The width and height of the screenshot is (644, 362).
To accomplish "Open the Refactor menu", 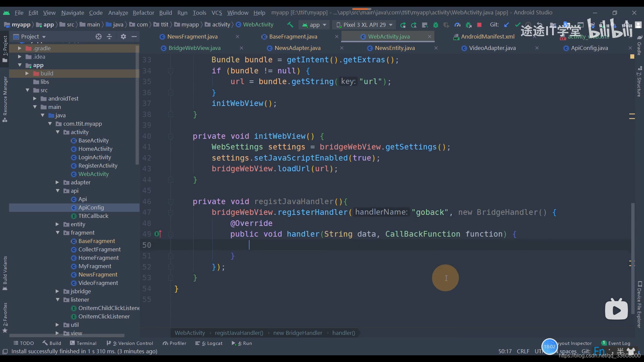I will (x=143, y=13).
